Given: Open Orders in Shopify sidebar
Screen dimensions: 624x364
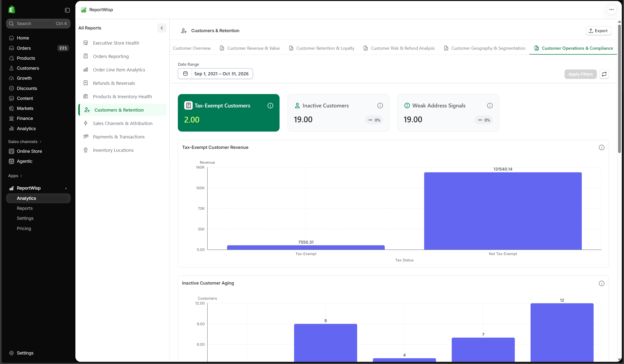Looking at the screenshot, I should point(38,48).
